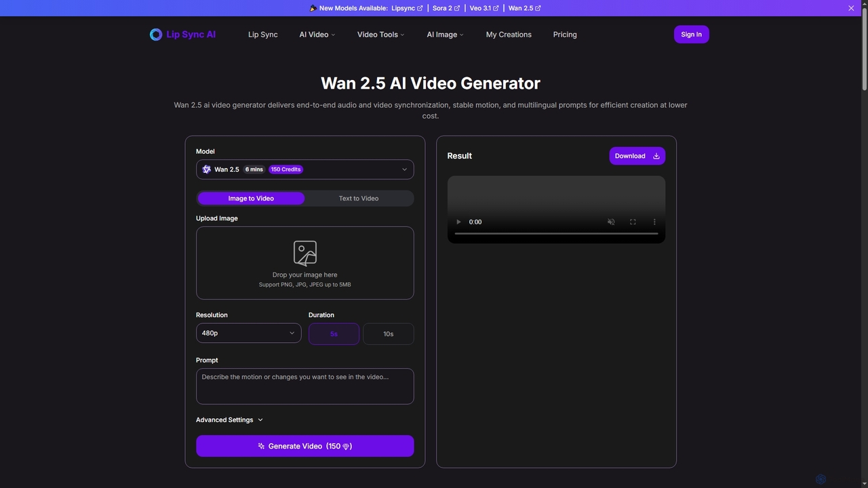868x488 pixels.
Task: Select 5s duration option
Action: [x=334, y=334]
